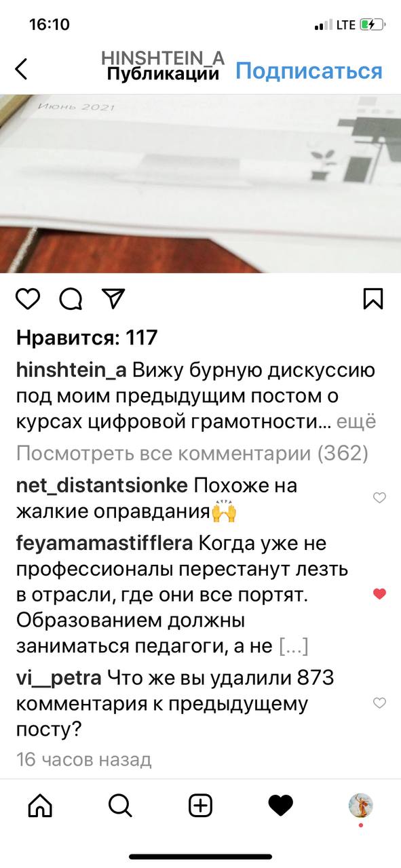Like the post with the heart icon
The image size is (401, 868).
tap(28, 299)
